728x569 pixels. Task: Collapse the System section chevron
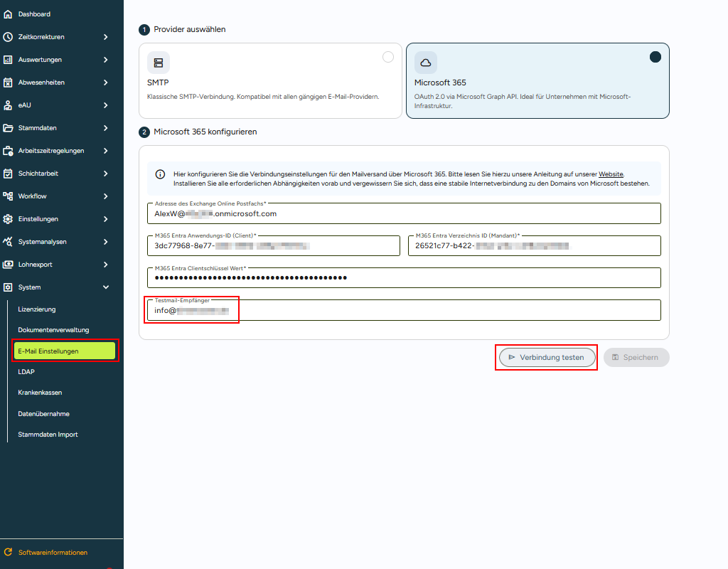pos(106,287)
